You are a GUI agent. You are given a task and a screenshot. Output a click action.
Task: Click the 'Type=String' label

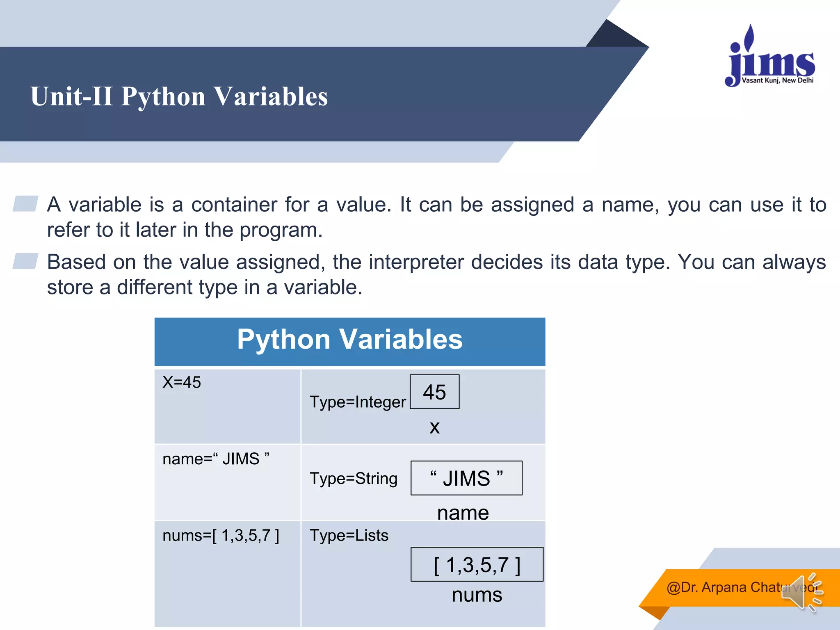[x=354, y=479]
